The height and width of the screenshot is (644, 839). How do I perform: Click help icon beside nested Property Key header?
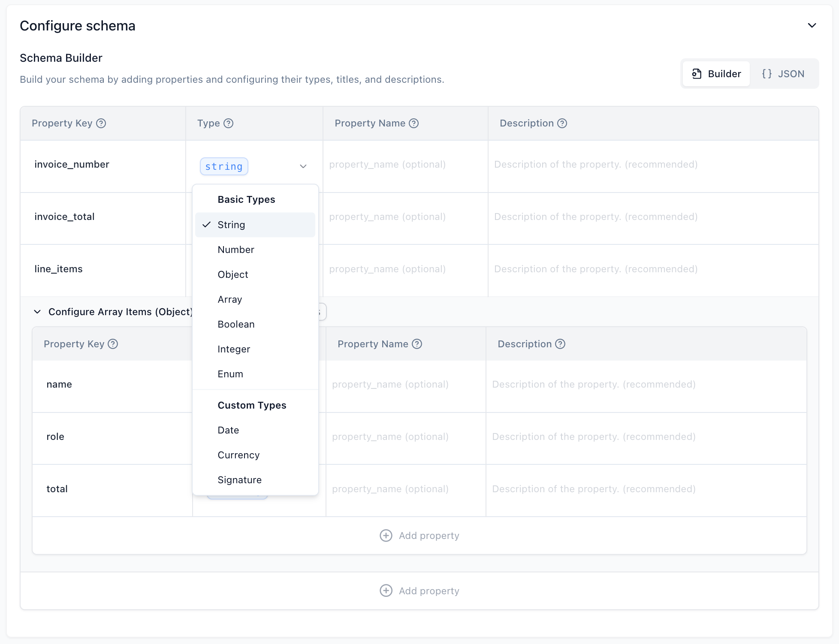click(x=113, y=344)
